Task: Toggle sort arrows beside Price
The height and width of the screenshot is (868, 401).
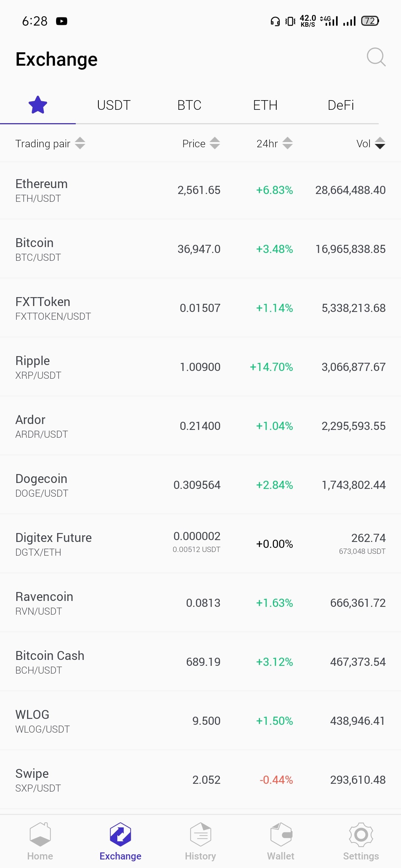Action: coord(215,143)
